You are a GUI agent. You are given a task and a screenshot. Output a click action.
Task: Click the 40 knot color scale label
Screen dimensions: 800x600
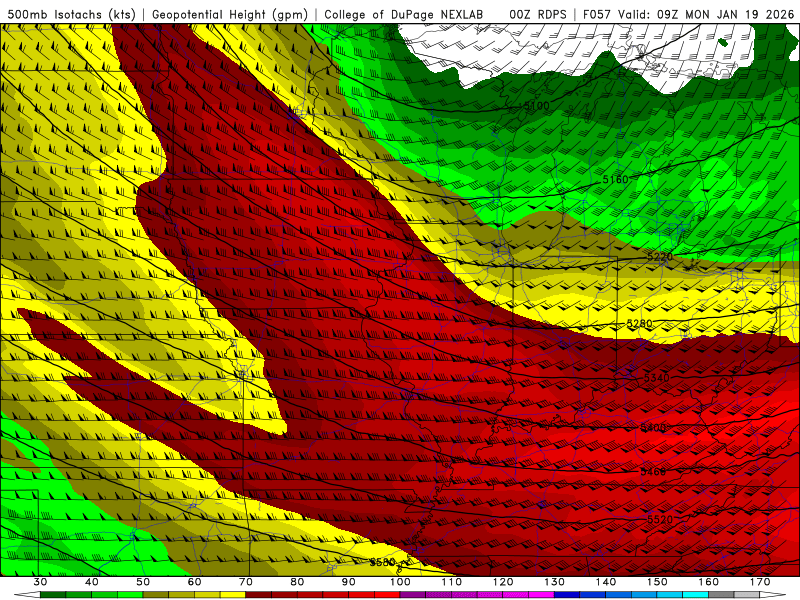tap(92, 582)
